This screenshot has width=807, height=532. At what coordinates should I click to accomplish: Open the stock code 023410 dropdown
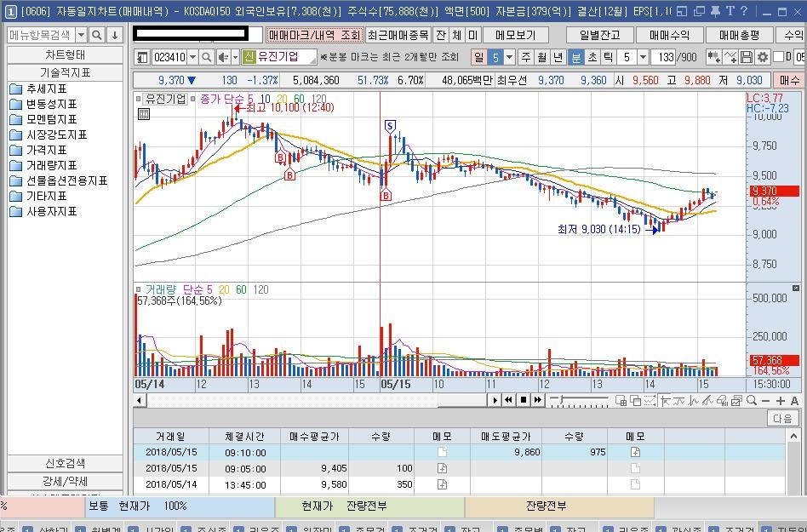tap(192, 57)
